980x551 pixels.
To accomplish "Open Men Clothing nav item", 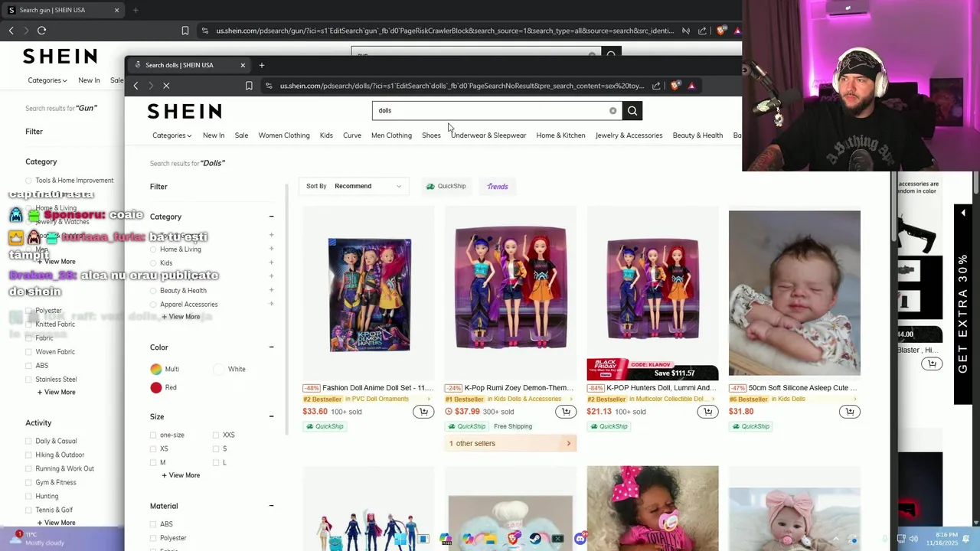I will point(391,135).
